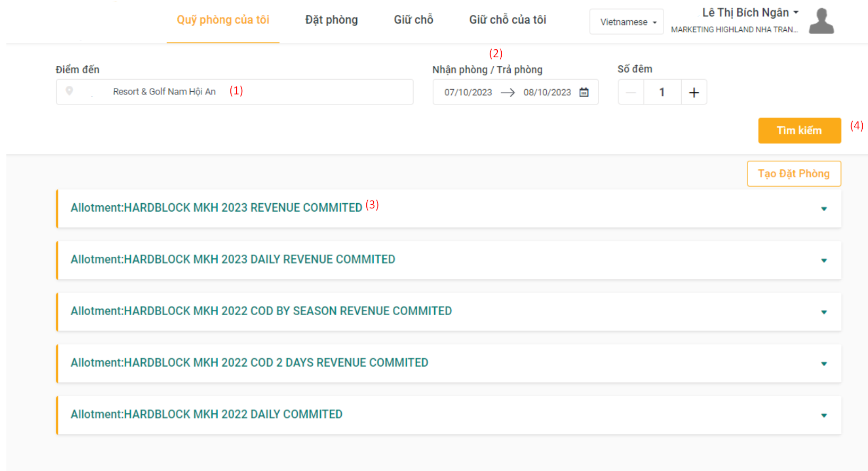Click the location pin icon in destination field

(69, 91)
